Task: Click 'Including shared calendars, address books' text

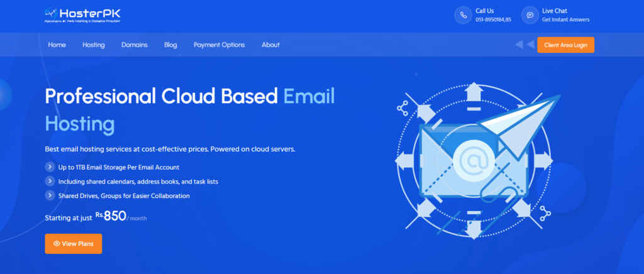Action: click(138, 181)
